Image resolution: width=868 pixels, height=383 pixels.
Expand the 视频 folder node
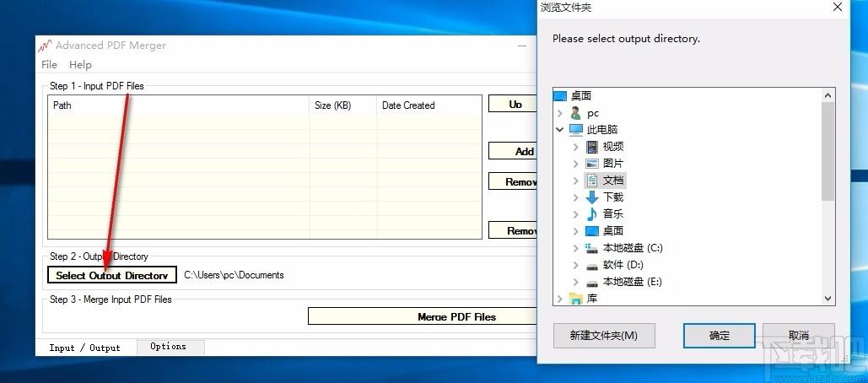coord(575,147)
